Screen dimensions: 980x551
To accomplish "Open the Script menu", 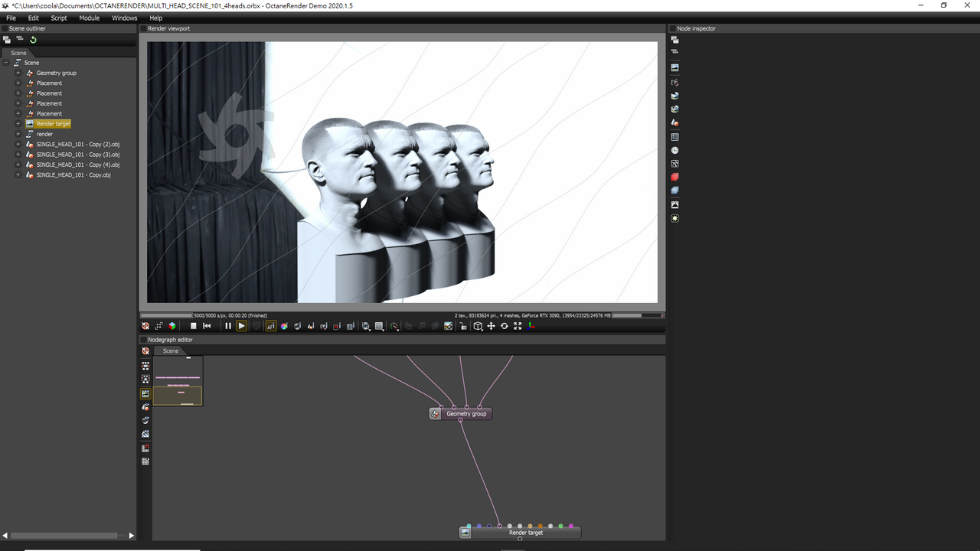I will click(x=59, y=18).
